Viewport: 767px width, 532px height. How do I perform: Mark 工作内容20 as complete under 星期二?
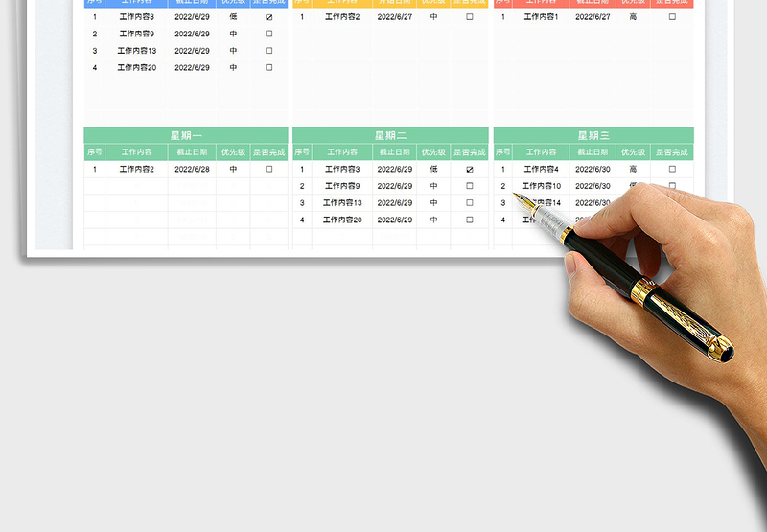coord(469,220)
